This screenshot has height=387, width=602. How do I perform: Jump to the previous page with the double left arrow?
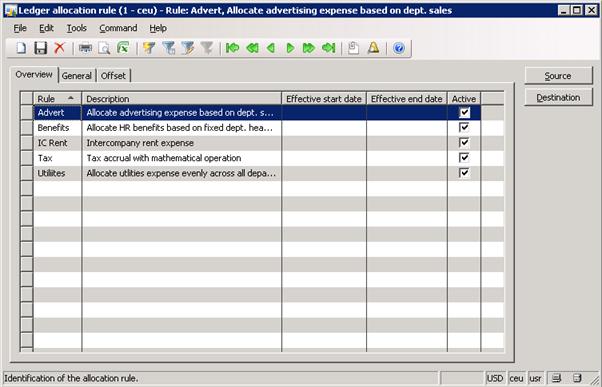252,48
